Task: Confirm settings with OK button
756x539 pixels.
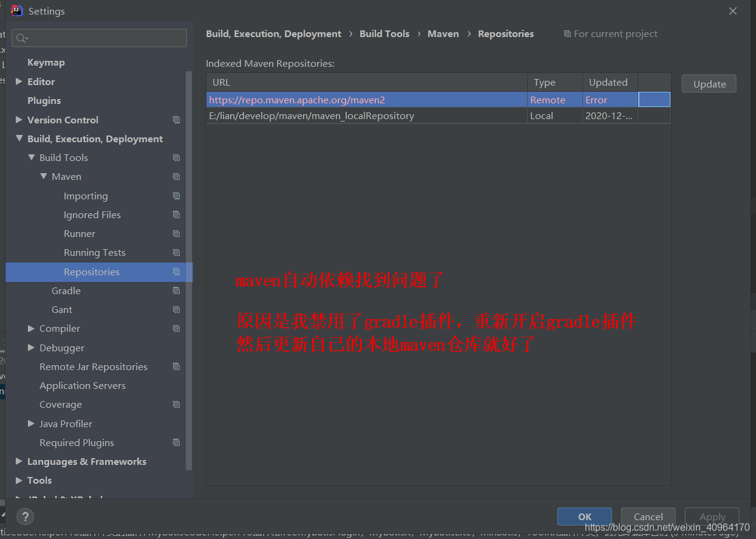Action: click(584, 517)
